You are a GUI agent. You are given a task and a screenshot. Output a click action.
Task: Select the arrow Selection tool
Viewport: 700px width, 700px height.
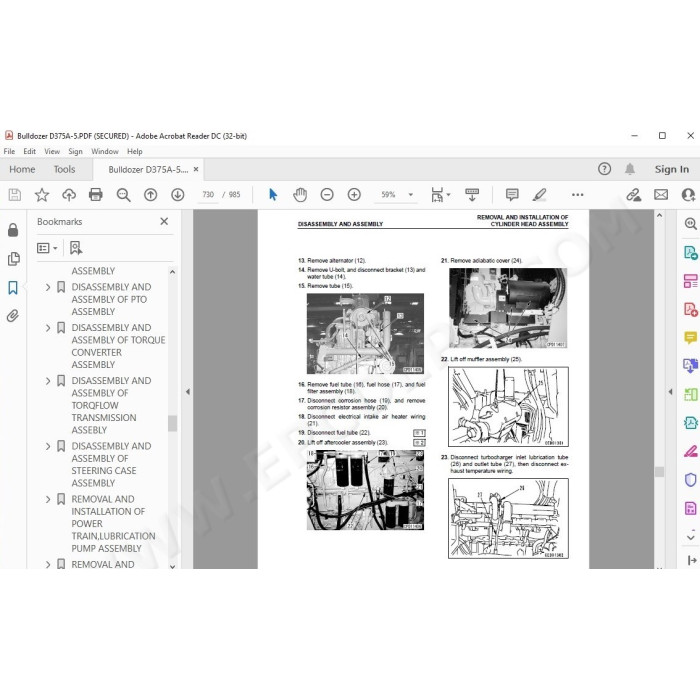273,195
